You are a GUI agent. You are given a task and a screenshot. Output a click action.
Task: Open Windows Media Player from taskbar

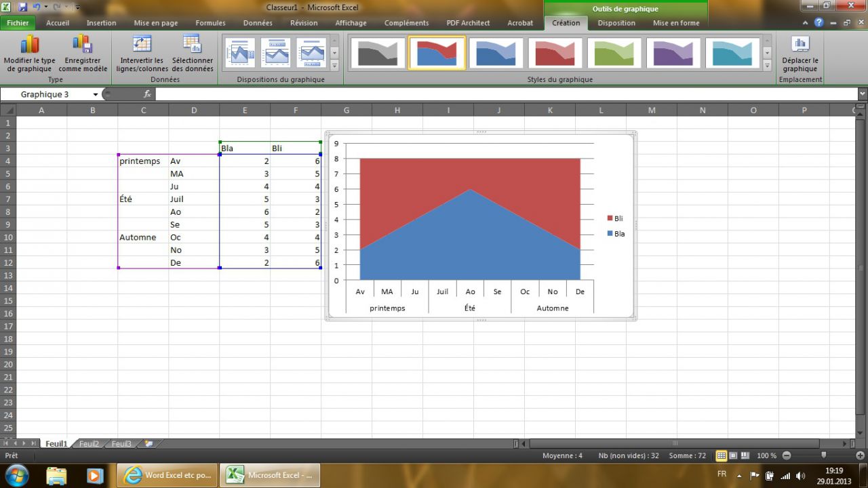point(94,475)
